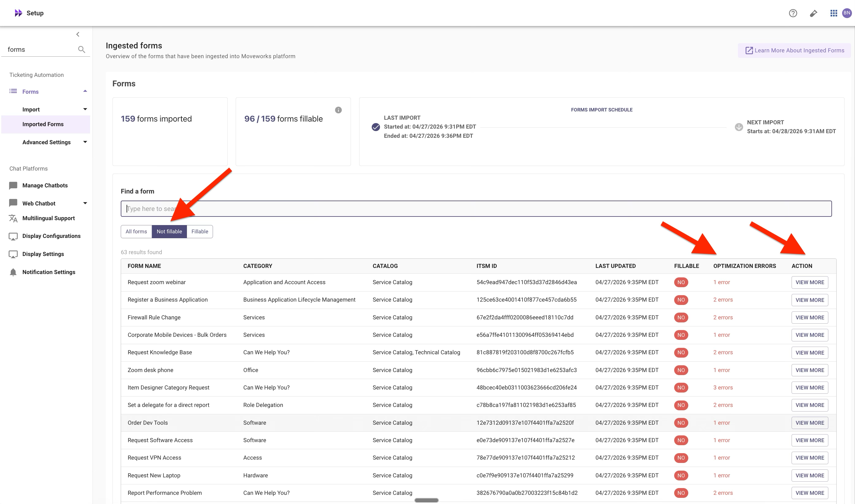Screen dimensions: 855x504
Task: Click the external link icon beside Learn More
Action: tap(749, 50)
